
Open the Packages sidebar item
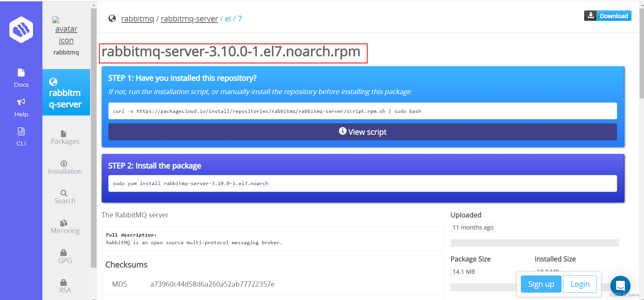click(x=65, y=138)
